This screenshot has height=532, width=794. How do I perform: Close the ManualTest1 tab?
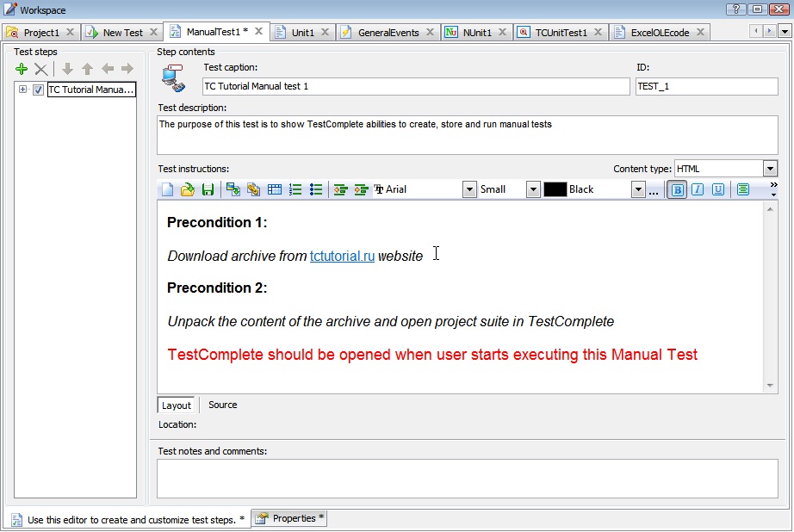(x=258, y=31)
